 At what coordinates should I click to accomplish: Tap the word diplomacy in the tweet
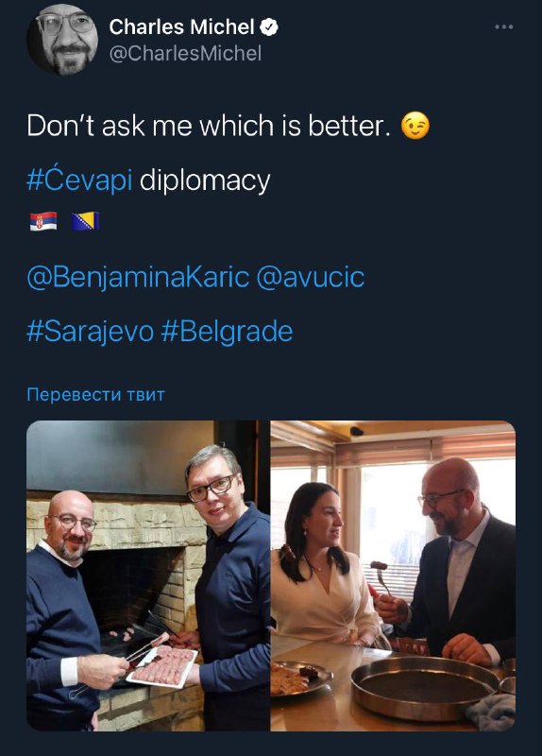point(205,180)
